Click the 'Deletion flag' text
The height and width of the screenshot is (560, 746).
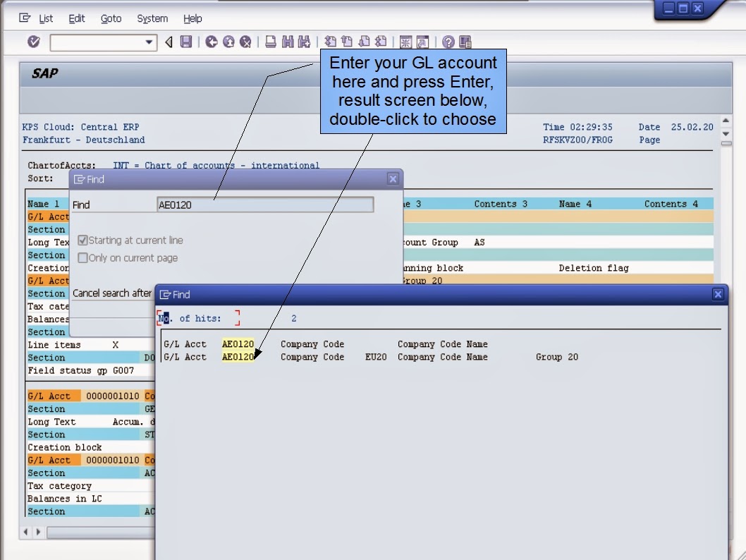pos(594,268)
